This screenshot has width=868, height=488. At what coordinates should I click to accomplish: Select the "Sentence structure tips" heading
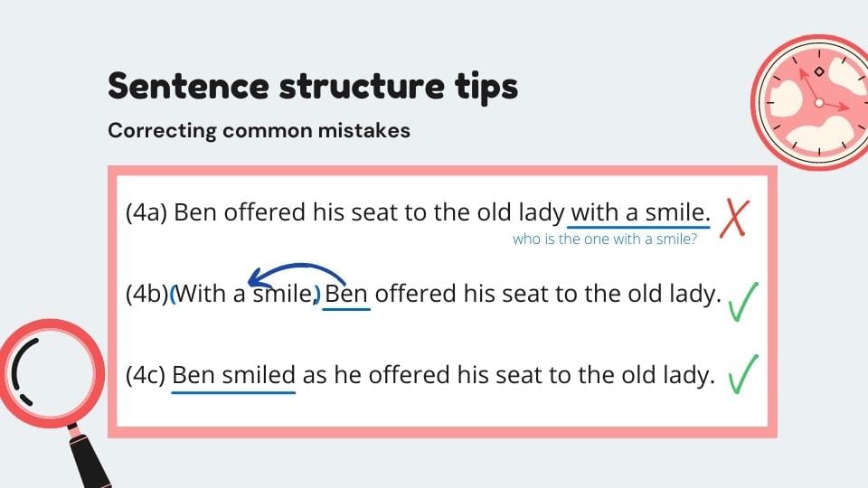click(313, 86)
